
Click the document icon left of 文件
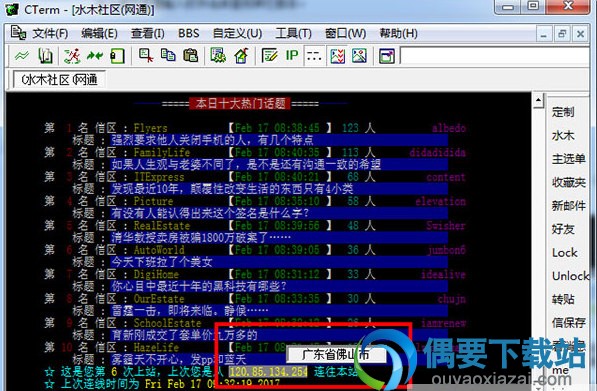18,33
